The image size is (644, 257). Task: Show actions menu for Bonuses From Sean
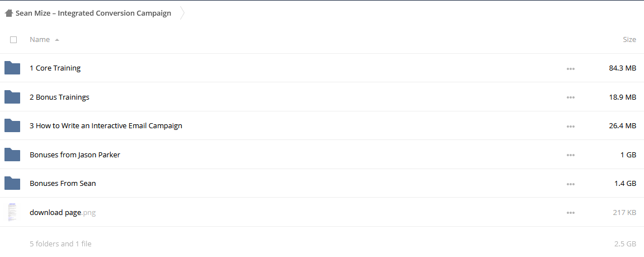(571, 184)
